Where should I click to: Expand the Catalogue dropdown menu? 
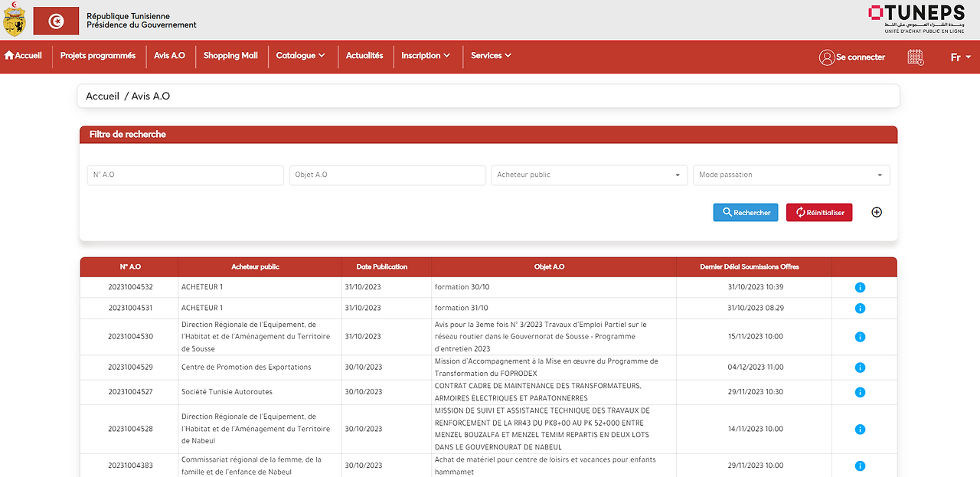click(301, 56)
